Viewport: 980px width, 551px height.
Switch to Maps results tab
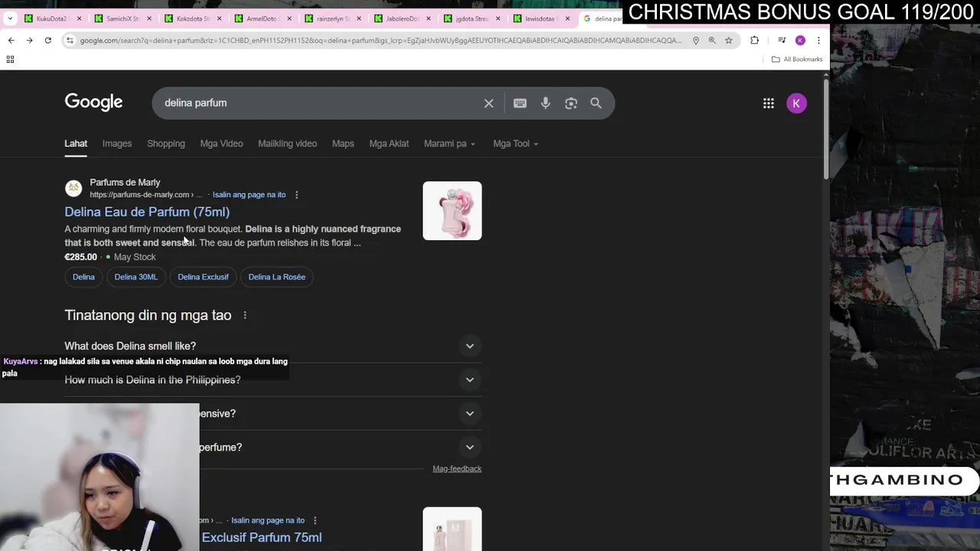(343, 144)
